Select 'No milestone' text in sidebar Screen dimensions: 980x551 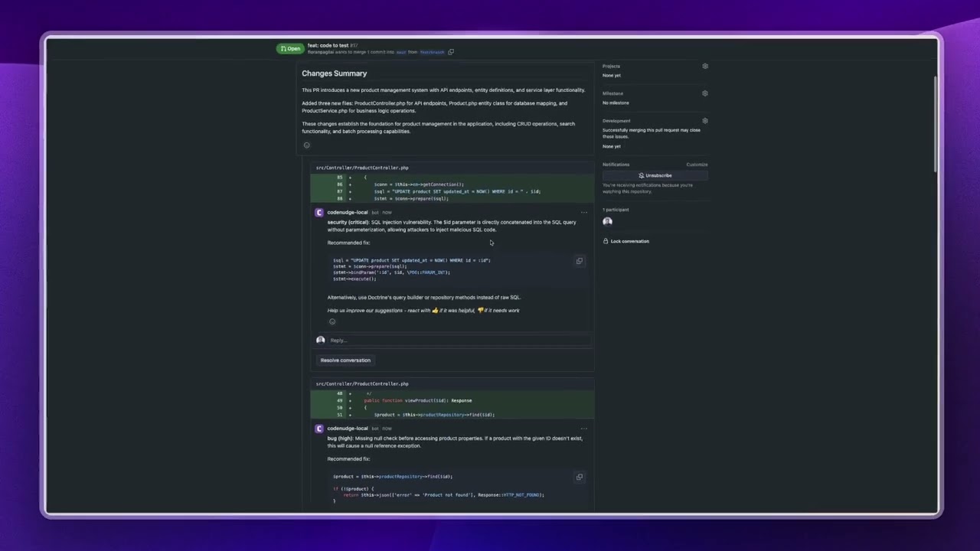coord(616,103)
